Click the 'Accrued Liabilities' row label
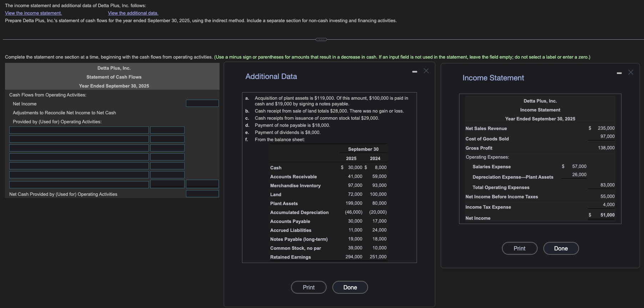644x308 pixels. click(x=291, y=230)
